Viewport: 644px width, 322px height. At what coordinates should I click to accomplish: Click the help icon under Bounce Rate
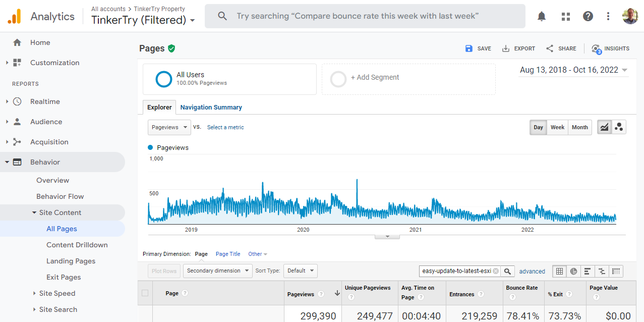512,297
